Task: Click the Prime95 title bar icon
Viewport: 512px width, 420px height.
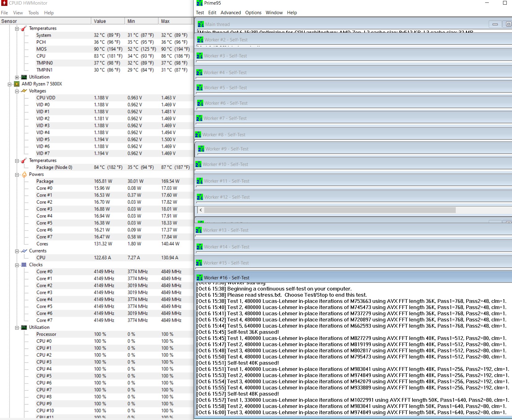Action: point(199,3)
